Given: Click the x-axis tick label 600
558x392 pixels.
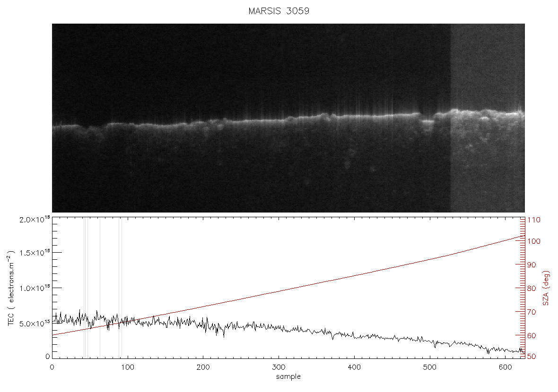Looking at the screenshot, I should click(505, 367).
